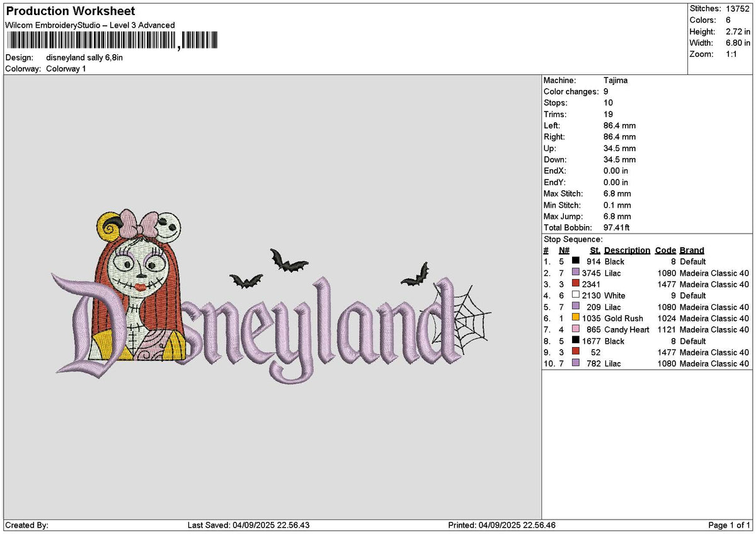Click the "Down:" label
Screen dimensions: 756x534
point(555,159)
